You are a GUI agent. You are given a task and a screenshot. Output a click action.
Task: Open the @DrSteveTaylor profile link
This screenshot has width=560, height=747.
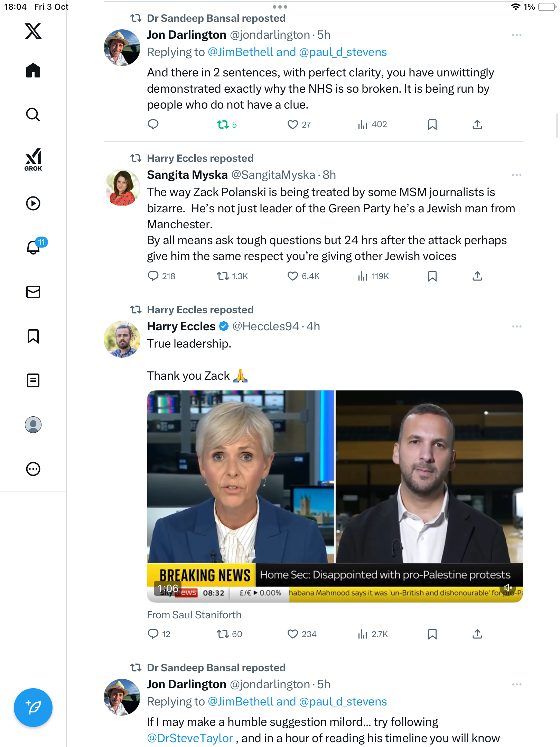(x=190, y=738)
